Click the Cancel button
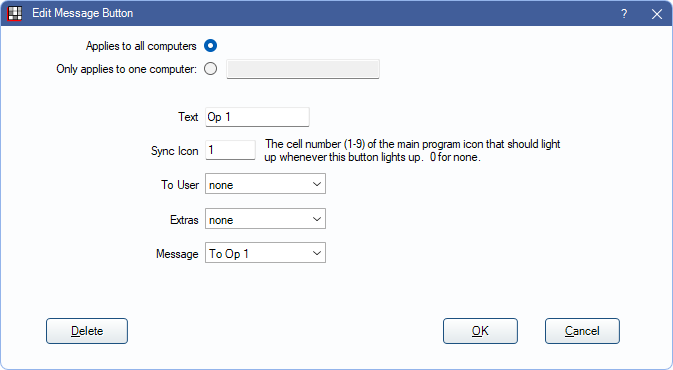Screen dimensions: 673x370 coord(582,331)
